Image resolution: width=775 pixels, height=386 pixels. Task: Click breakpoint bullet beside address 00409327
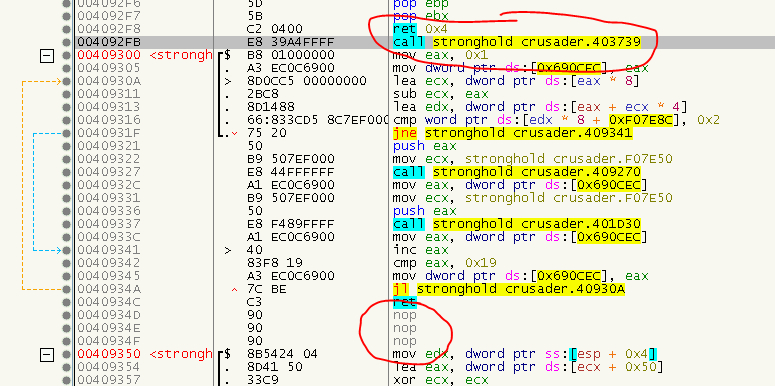click(66, 172)
